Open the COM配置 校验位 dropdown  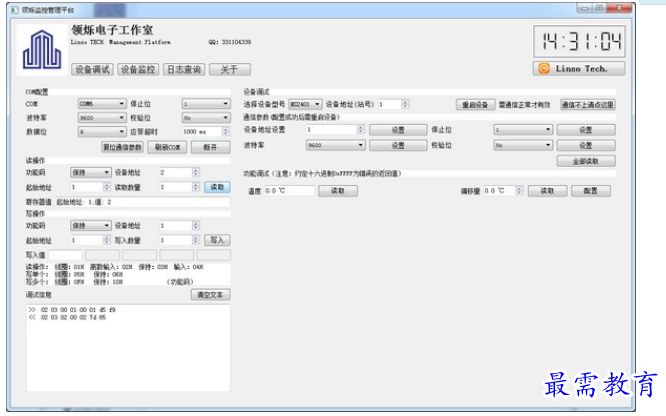206,118
